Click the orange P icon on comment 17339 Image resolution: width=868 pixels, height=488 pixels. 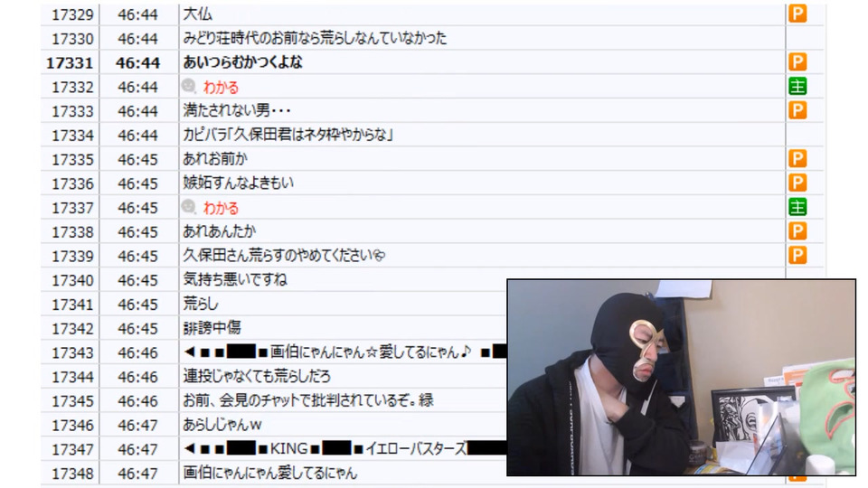pyautogui.click(x=797, y=255)
